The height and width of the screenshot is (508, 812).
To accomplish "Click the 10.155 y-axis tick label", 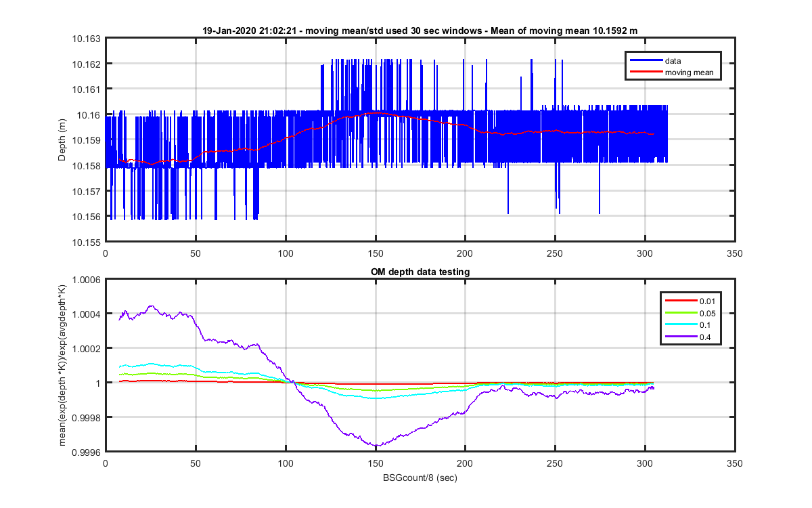I will 86,242.
